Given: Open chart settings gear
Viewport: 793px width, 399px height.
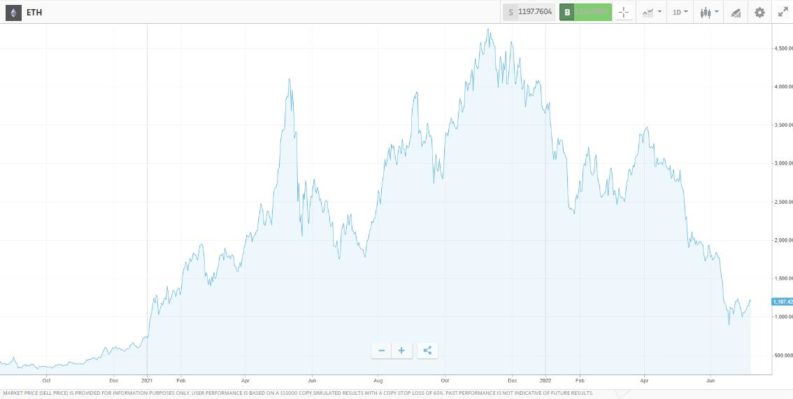Looking at the screenshot, I should 760,12.
